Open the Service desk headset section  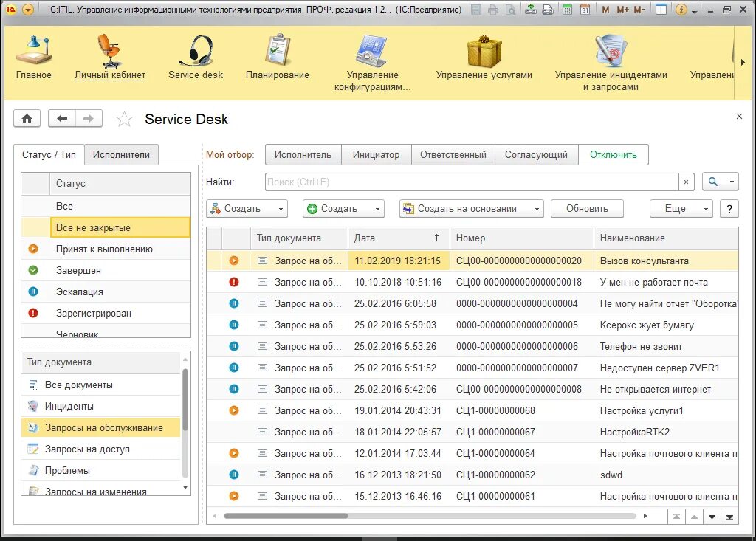click(x=195, y=58)
